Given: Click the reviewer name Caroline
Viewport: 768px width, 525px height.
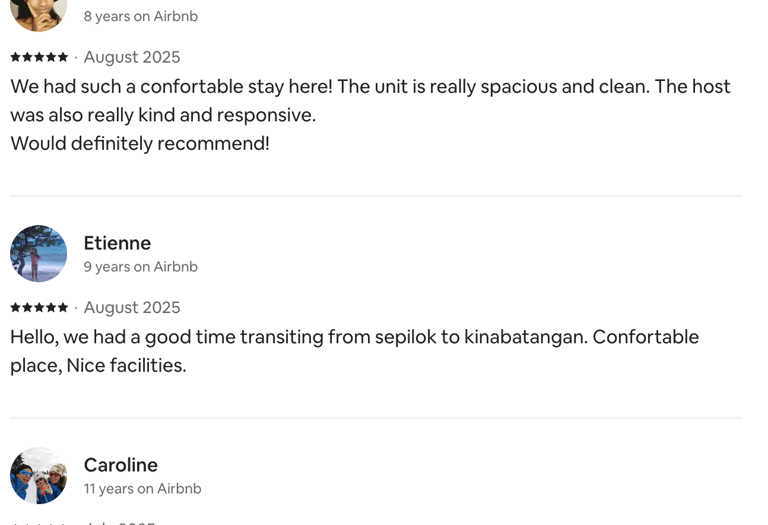Looking at the screenshot, I should coord(120,465).
